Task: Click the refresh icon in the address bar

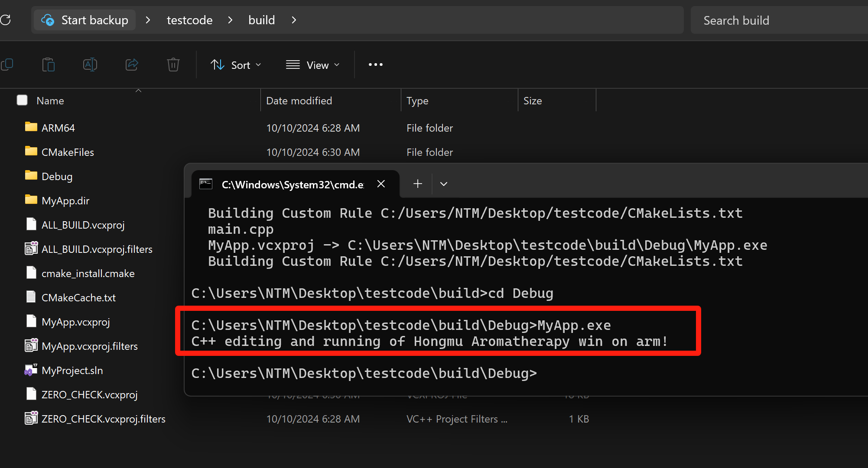Action: (x=6, y=20)
